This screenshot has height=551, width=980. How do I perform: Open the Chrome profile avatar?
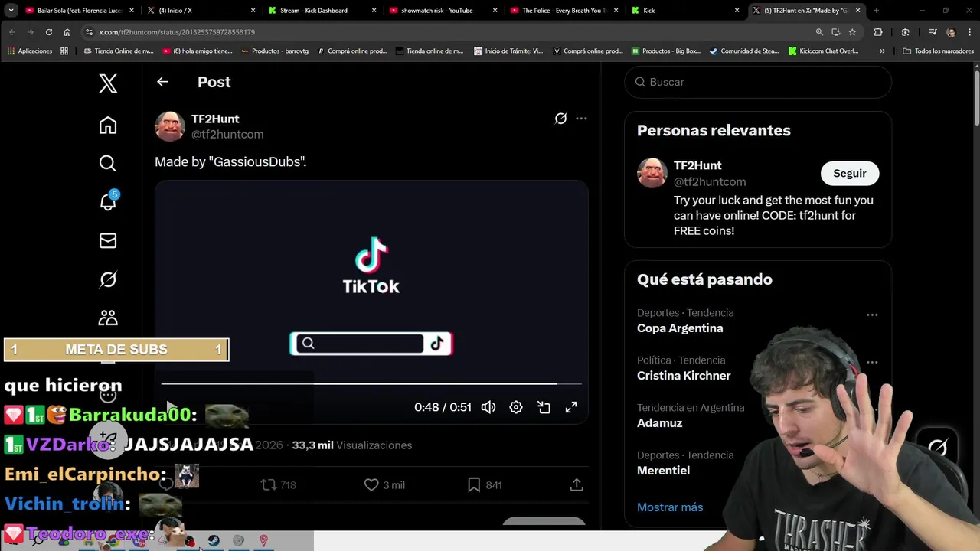point(951,32)
